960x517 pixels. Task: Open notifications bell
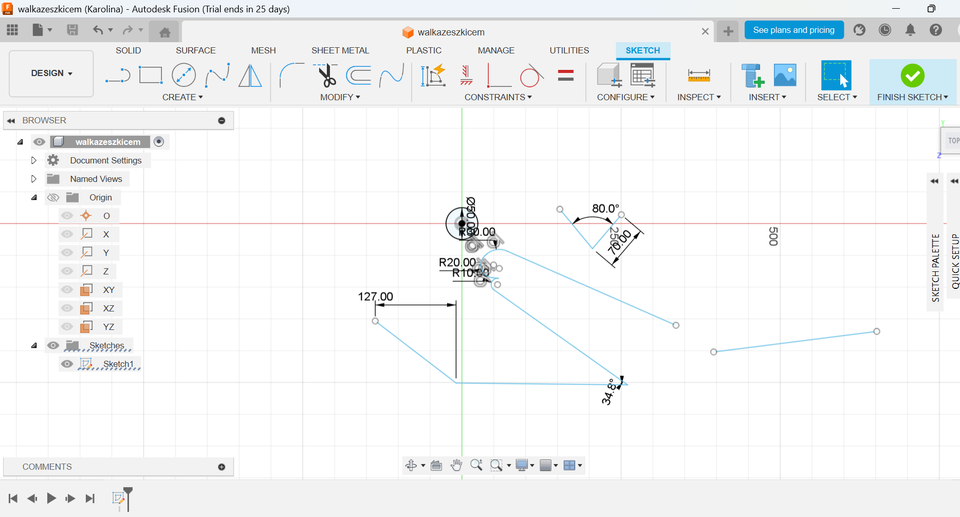[910, 30]
